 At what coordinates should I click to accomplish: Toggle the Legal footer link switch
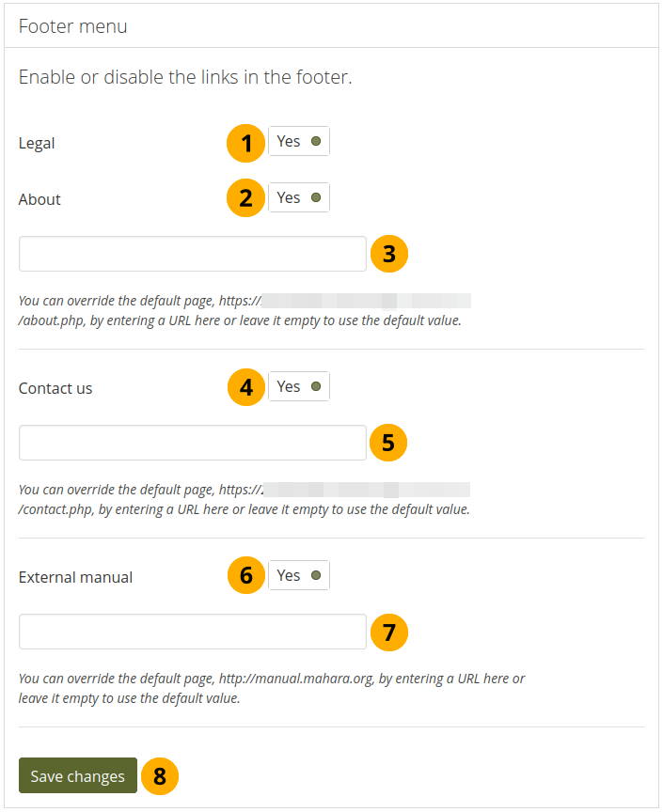tap(299, 141)
